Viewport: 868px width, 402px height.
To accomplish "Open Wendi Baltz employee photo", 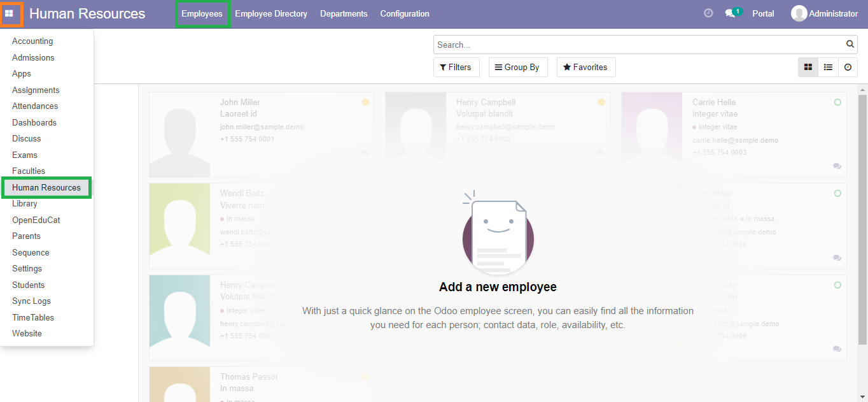I will tap(179, 226).
